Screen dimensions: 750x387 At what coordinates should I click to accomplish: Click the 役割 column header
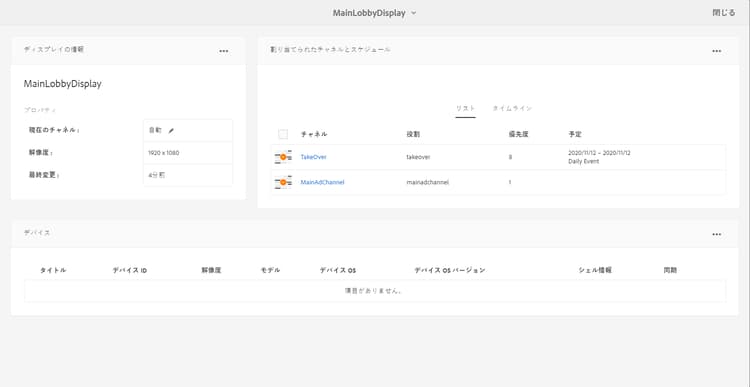tap(413, 134)
